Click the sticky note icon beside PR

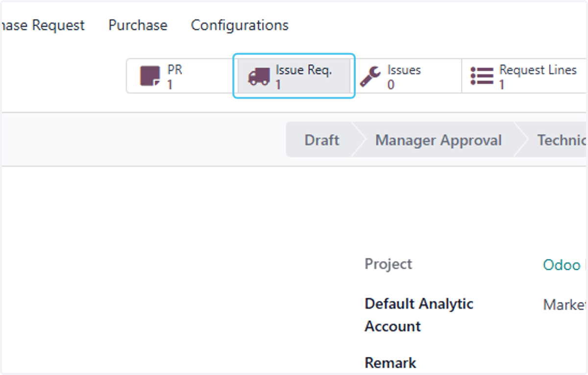[x=150, y=76]
